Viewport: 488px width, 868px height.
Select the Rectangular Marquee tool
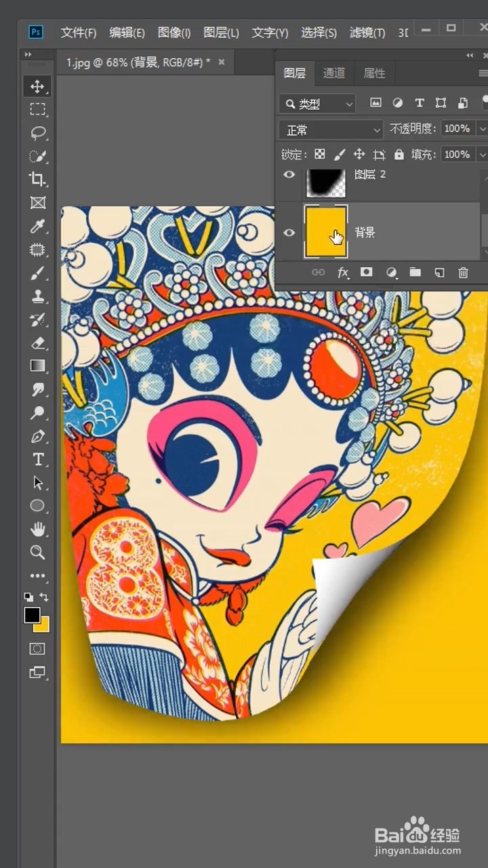[x=37, y=109]
